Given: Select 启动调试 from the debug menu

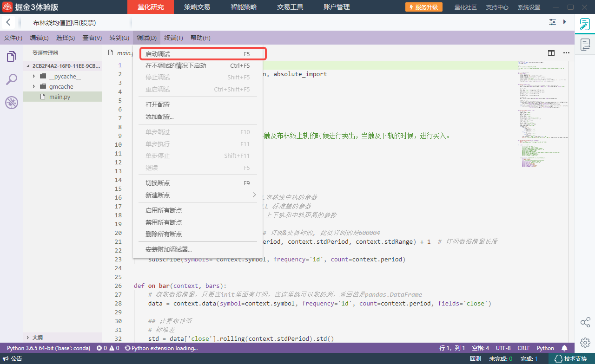Looking at the screenshot, I should (x=200, y=54).
